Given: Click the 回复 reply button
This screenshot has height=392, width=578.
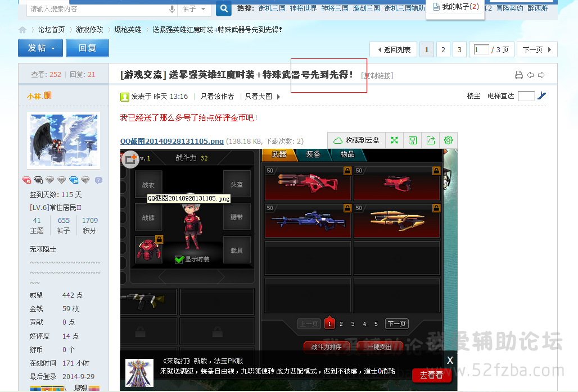Looking at the screenshot, I should click(x=87, y=48).
